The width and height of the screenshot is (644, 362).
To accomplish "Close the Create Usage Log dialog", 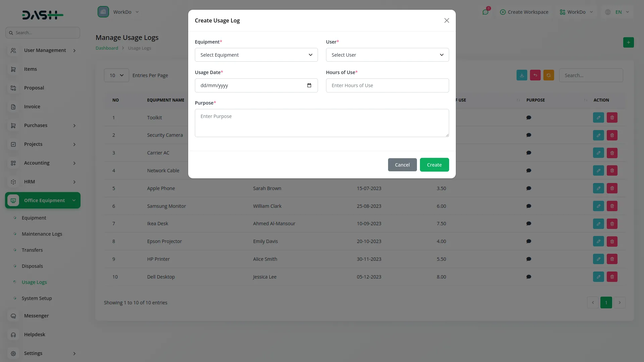I will click(446, 21).
